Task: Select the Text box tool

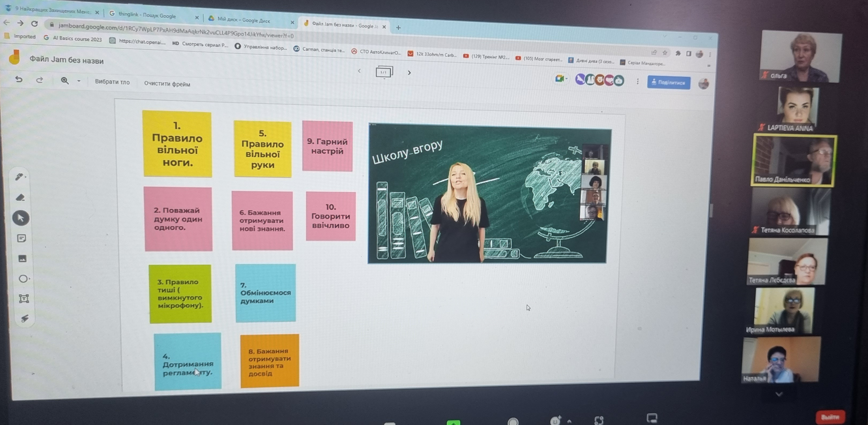Action: pyautogui.click(x=23, y=299)
